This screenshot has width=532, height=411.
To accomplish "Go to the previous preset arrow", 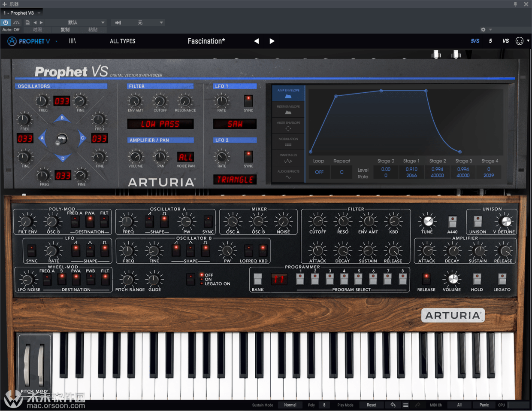I will click(257, 41).
